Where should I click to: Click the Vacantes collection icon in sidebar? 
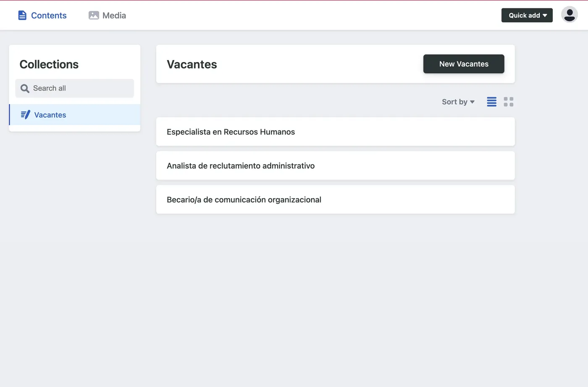coord(25,115)
